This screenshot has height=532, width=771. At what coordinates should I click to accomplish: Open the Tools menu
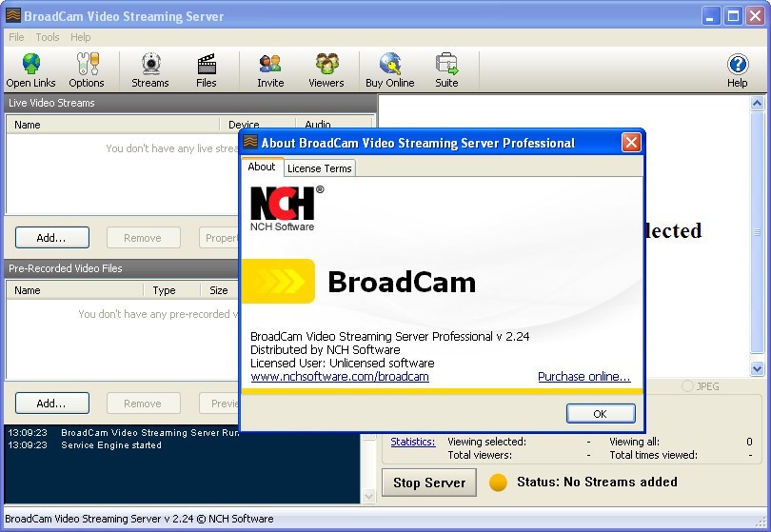pos(48,37)
